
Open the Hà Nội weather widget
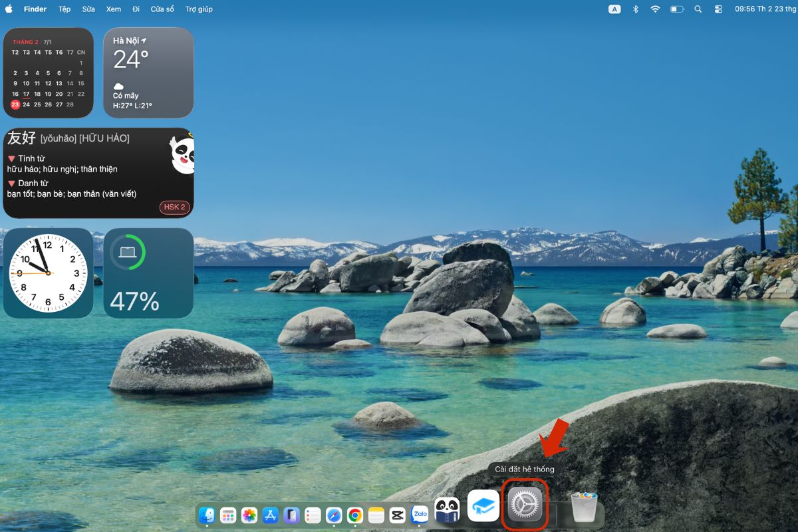pyautogui.click(x=148, y=72)
